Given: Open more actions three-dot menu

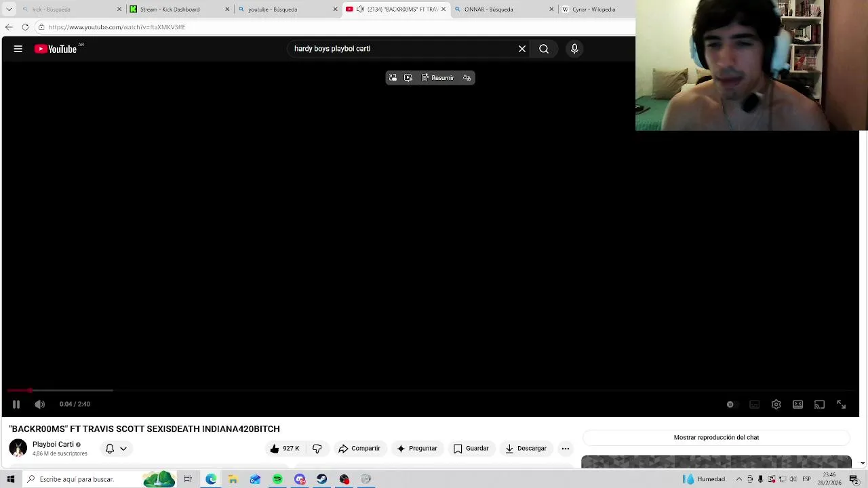Looking at the screenshot, I should click(566, 449).
